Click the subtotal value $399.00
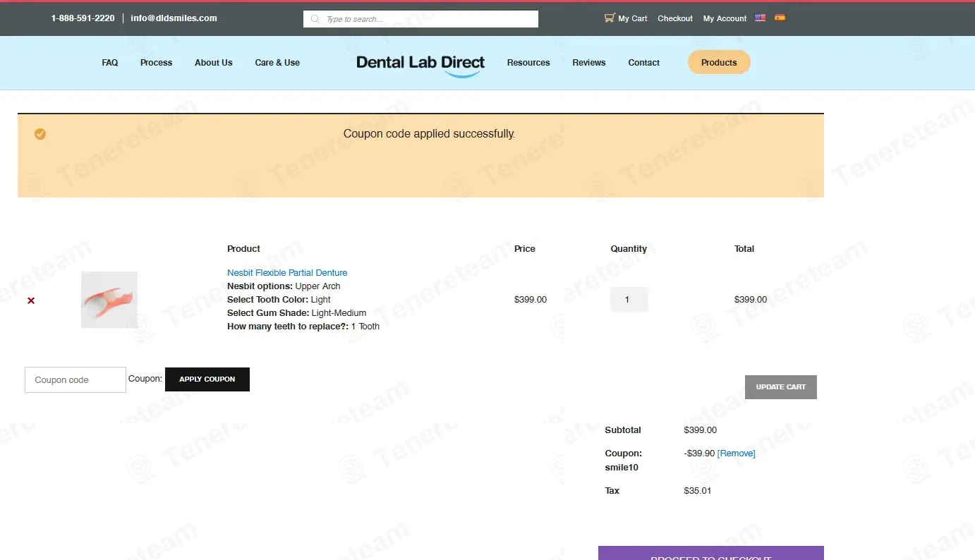This screenshot has height=560, width=975. [701, 430]
